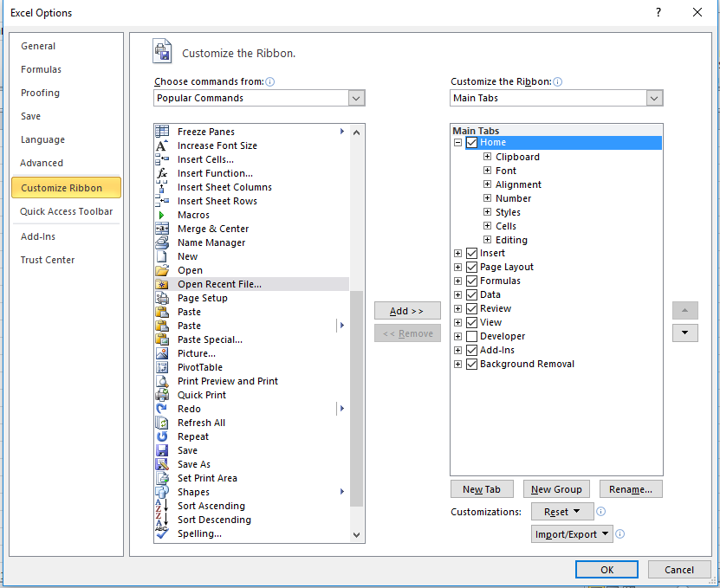Click the New blank page icon

[162, 256]
